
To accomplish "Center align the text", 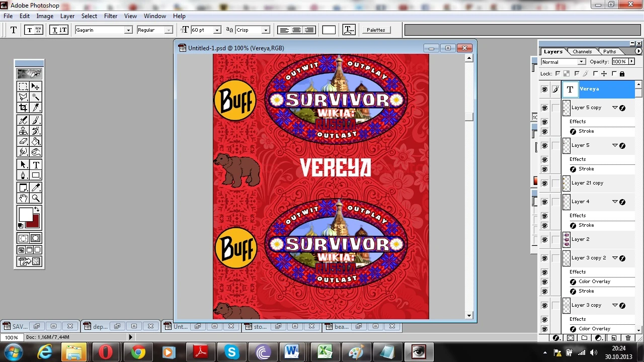I will pyautogui.click(x=297, y=30).
